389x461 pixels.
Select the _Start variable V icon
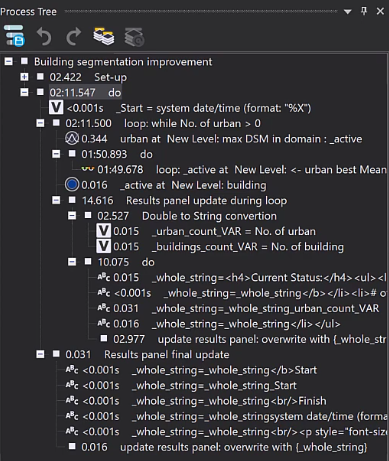coord(56,108)
